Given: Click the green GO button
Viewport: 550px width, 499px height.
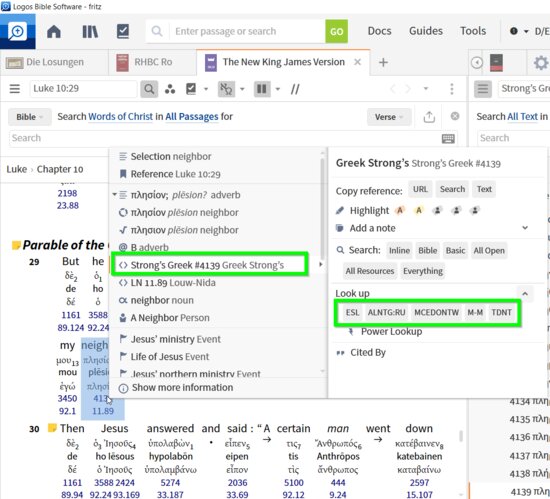Looking at the screenshot, I should point(336,32).
